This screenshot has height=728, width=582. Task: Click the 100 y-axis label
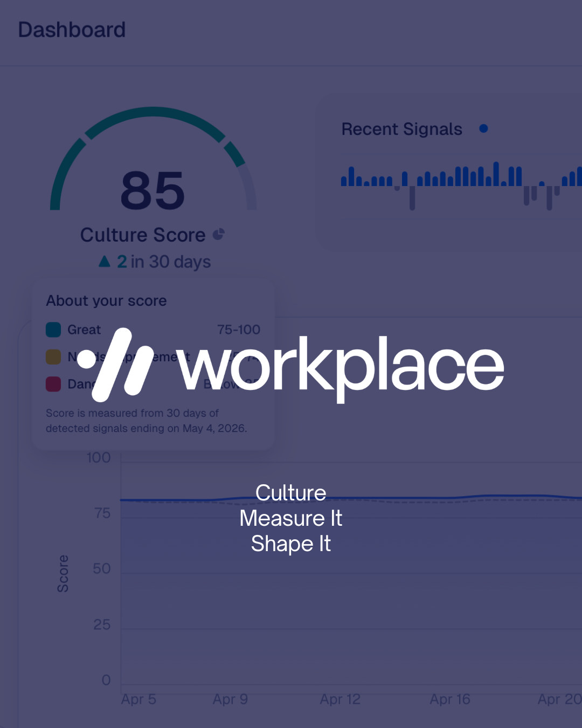[99, 458]
